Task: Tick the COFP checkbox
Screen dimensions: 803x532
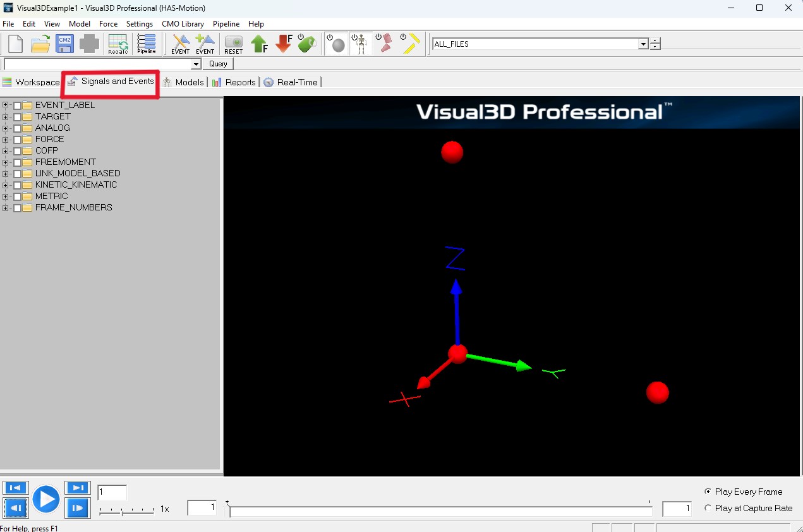Action: tap(18, 151)
